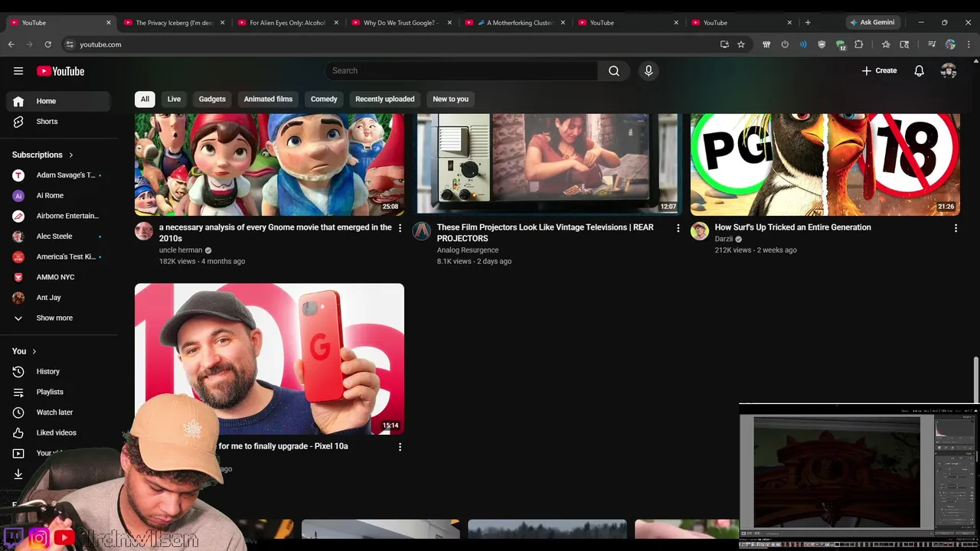Click the search magnifier button
980x551 pixels.
(614, 70)
